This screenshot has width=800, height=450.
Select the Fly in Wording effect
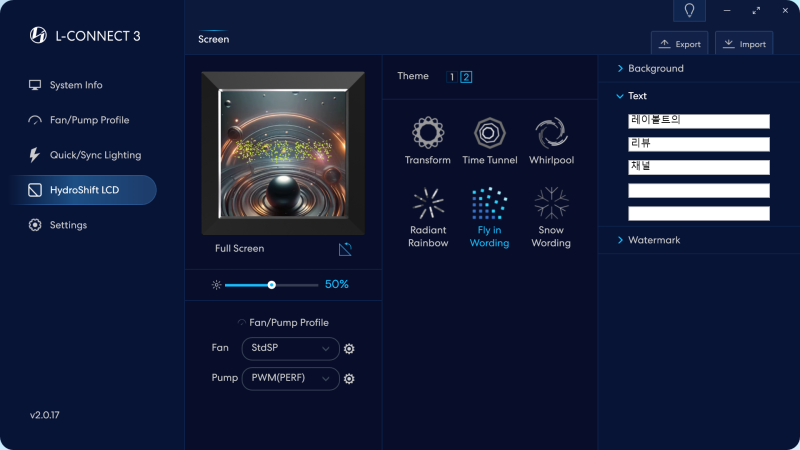coord(489,217)
